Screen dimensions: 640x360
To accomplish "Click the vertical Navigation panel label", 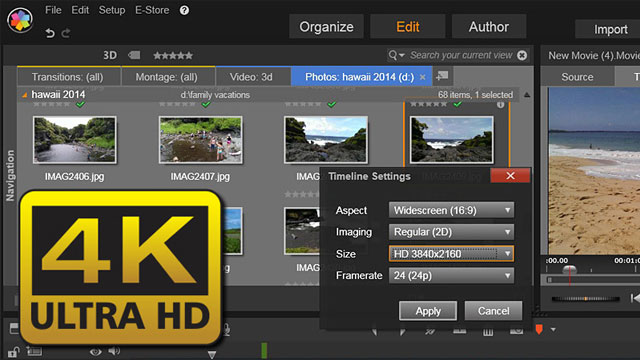I will pyautogui.click(x=10, y=176).
